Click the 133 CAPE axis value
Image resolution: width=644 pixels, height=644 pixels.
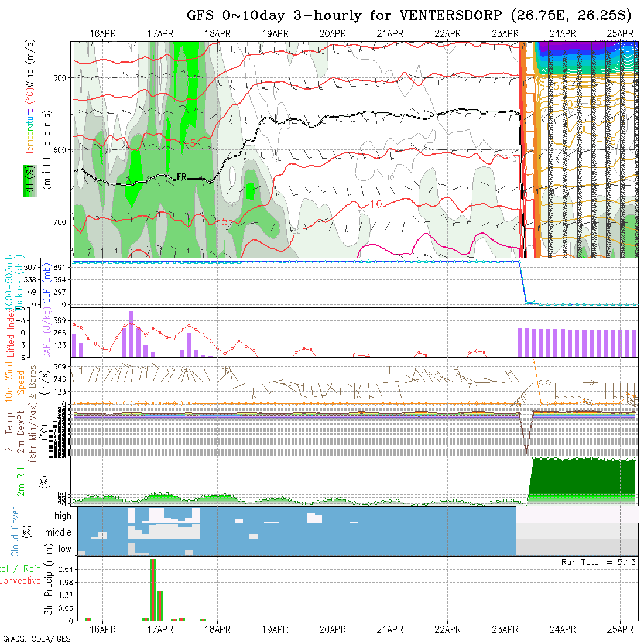point(60,345)
